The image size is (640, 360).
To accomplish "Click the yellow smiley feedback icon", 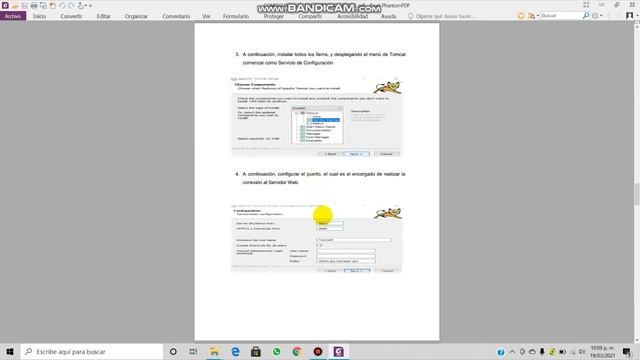I will 521,16.
